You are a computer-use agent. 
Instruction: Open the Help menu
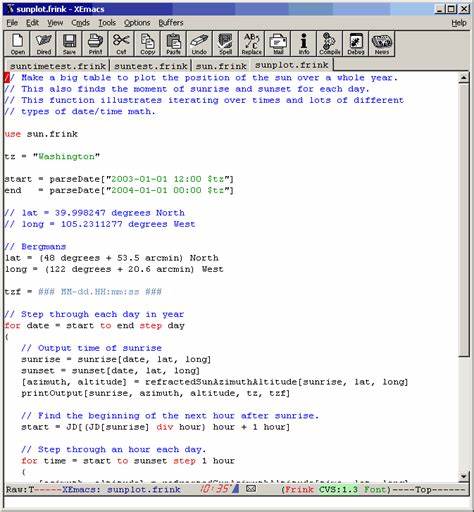click(x=459, y=23)
